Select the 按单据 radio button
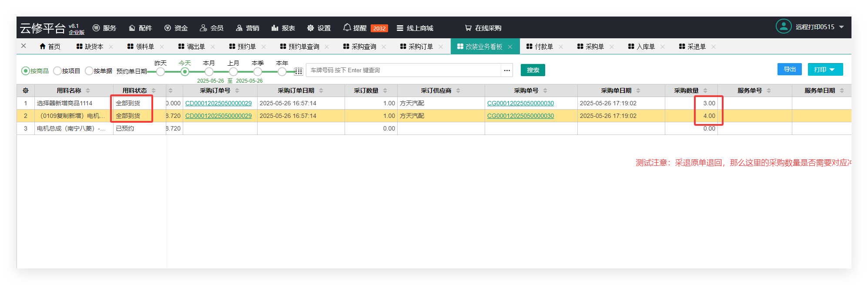Viewport: 868px width, 285px height. (x=89, y=71)
